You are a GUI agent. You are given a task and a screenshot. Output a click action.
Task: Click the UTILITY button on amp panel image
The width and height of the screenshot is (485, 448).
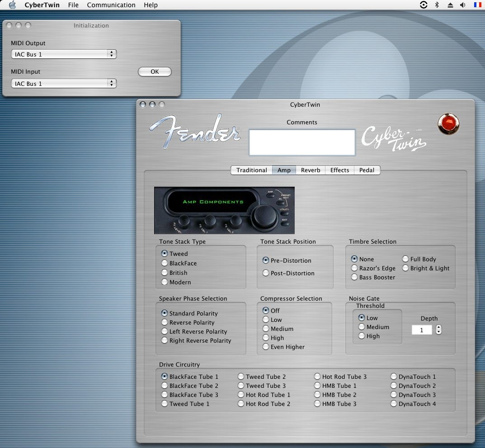285,213
